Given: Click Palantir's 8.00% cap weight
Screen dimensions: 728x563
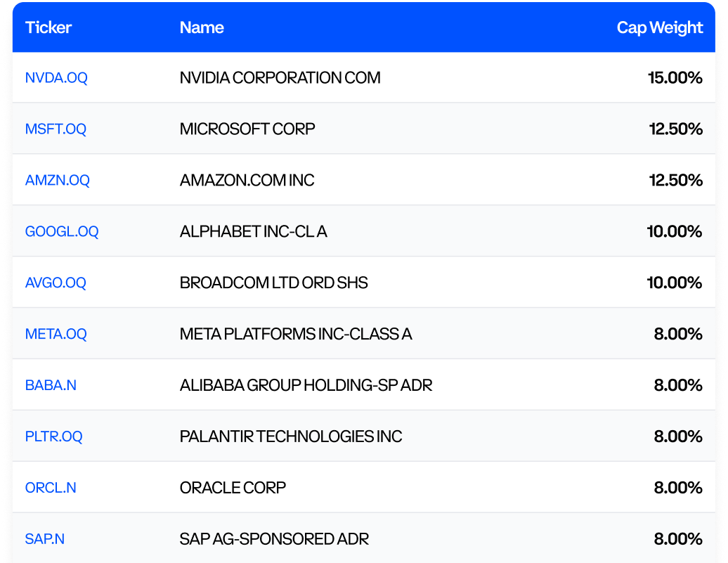Looking at the screenshot, I should [678, 436].
